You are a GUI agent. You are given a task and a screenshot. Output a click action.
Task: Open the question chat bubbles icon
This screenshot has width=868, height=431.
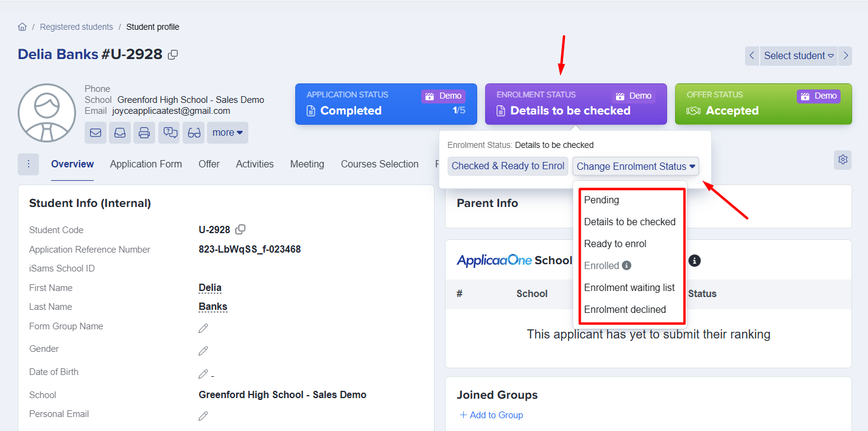(x=169, y=133)
